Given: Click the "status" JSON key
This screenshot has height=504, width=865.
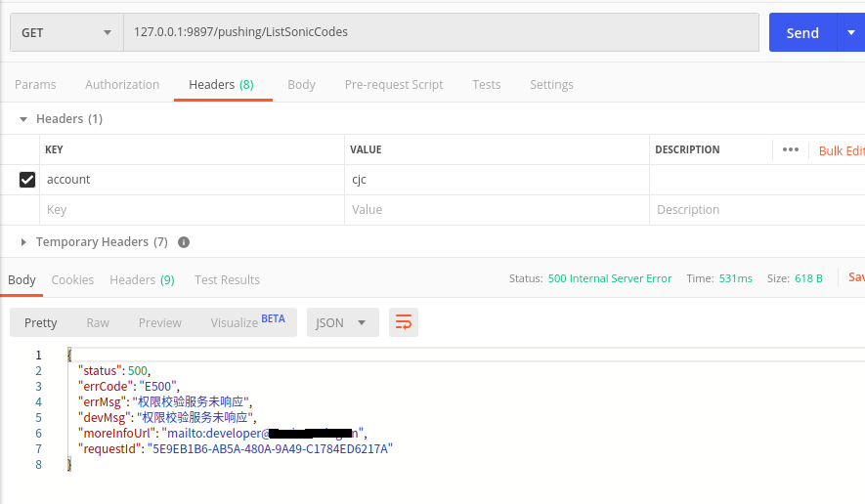Looking at the screenshot, I should coord(100,370).
